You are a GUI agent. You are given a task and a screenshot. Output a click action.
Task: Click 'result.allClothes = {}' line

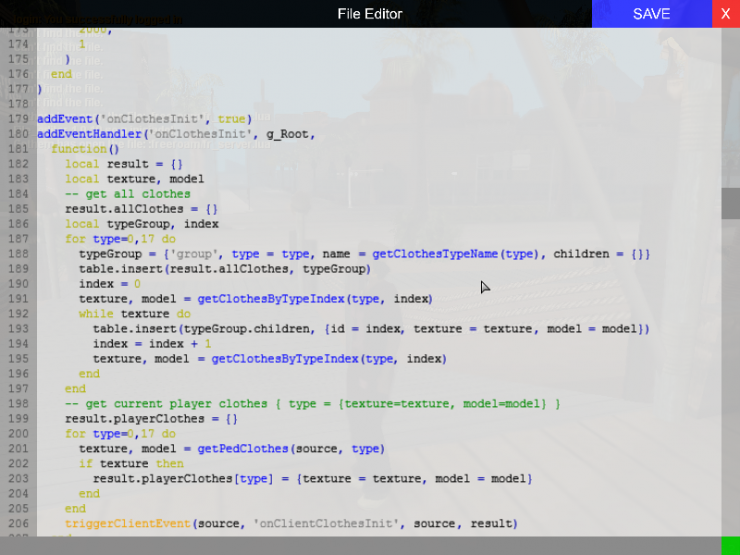tap(141, 209)
